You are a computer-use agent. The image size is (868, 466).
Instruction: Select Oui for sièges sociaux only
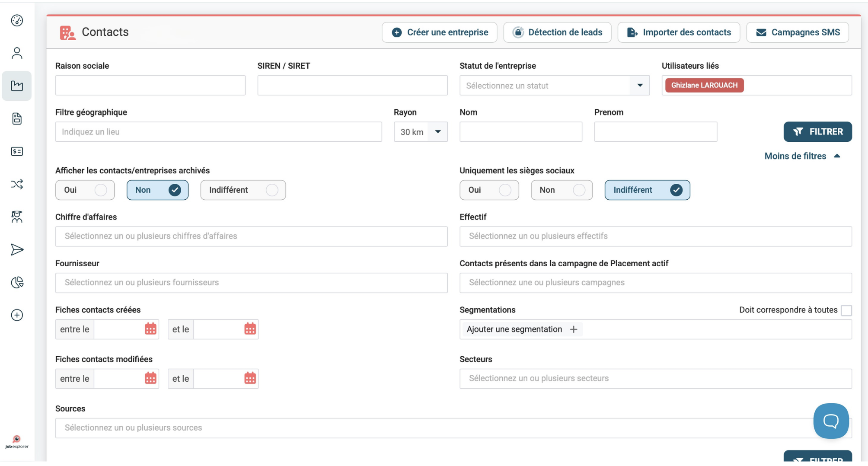tap(489, 190)
